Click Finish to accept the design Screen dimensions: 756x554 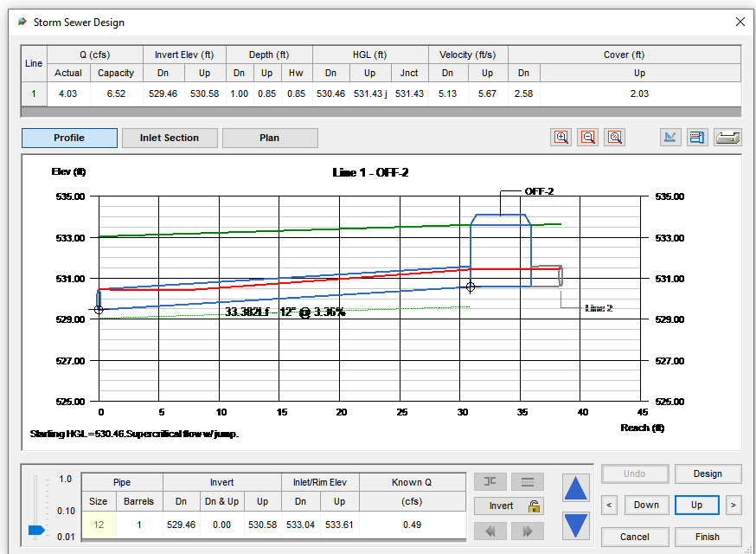tap(708, 537)
